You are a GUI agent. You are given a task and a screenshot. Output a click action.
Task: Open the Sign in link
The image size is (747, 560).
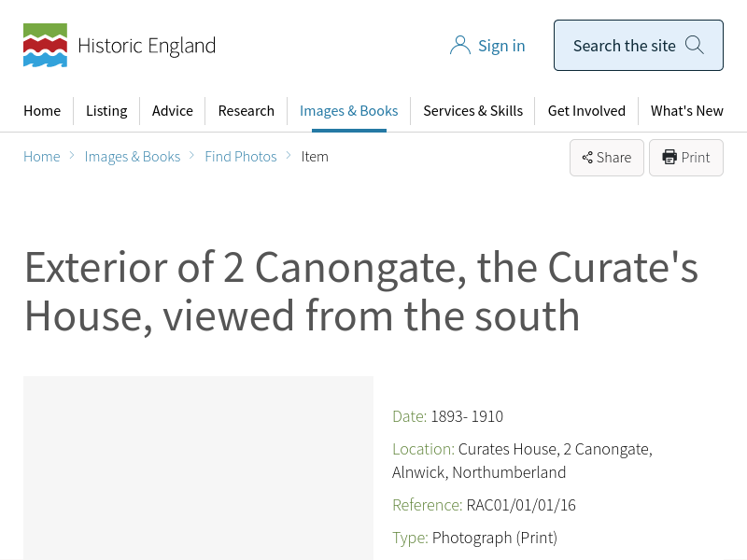pos(501,46)
